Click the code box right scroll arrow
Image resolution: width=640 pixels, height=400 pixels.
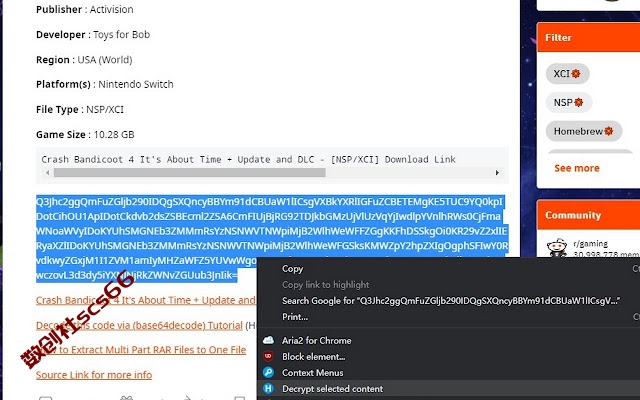pos(497,173)
